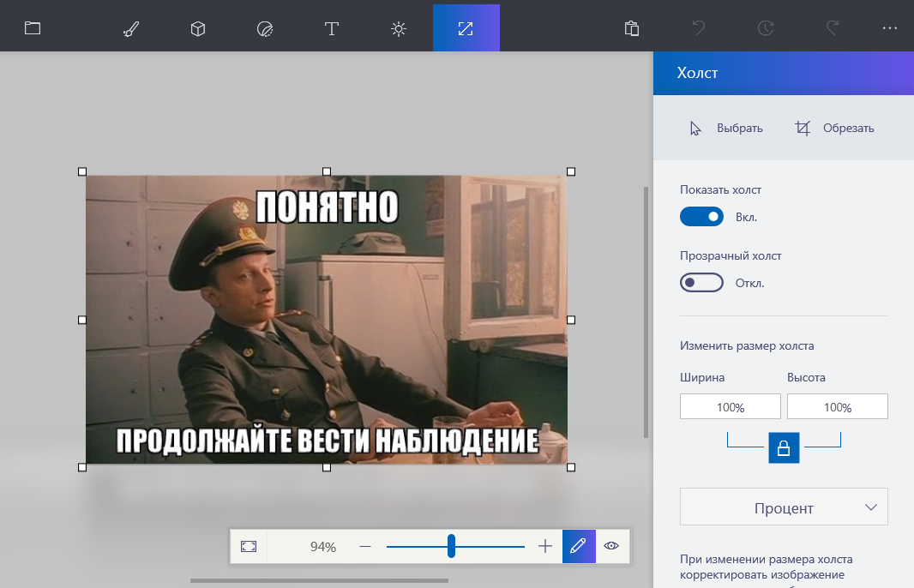Click the top-left canvas resize handle

[82, 171]
